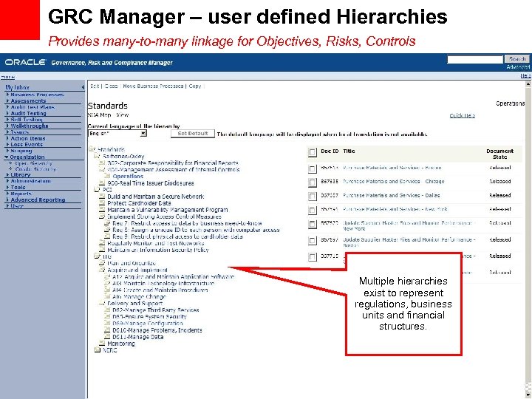Check the box for Purchase Materials and Services - New York

[x=313, y=211]
